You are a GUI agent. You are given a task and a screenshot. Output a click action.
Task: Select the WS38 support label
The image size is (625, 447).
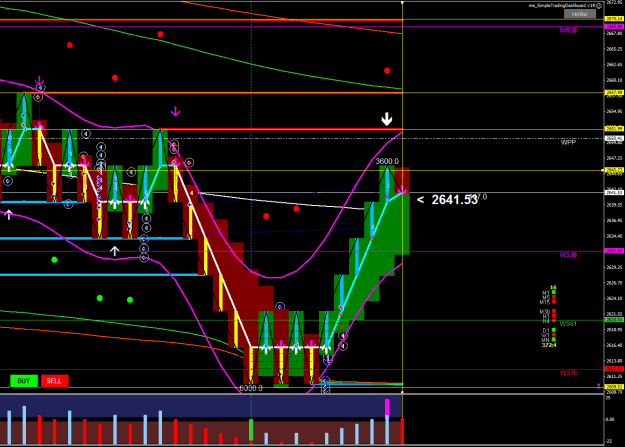tap(568, 254)
